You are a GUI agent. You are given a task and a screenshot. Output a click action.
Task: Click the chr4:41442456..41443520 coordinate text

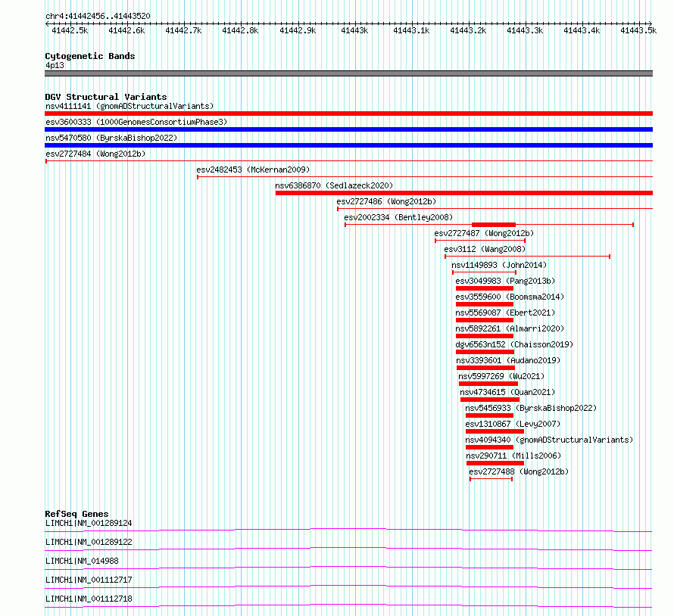coord(98,17)
